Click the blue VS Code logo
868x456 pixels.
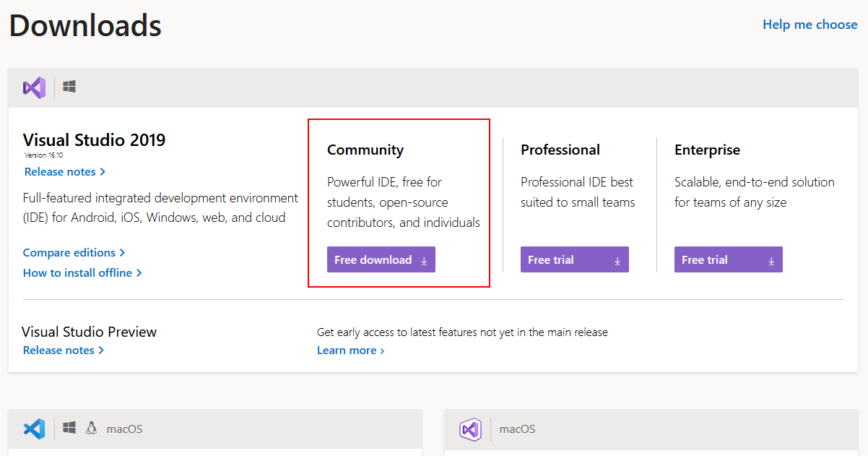34,429
